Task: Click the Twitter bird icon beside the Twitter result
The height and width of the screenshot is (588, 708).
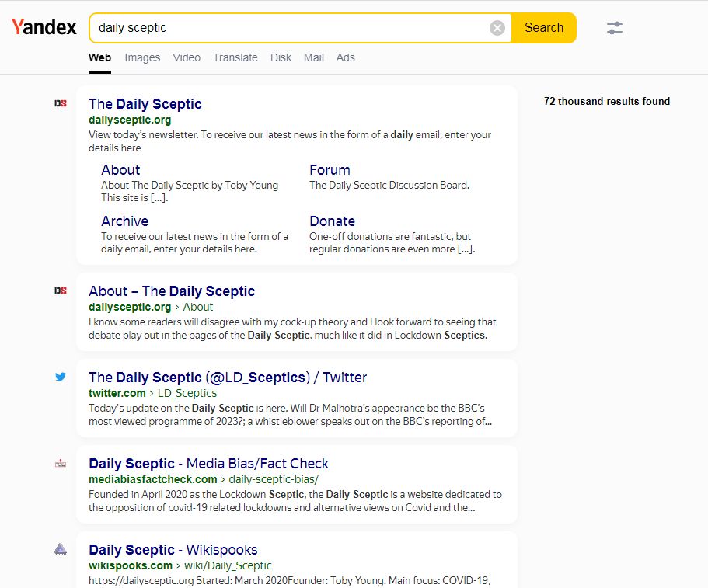Action: pyautogui.click(x=61, y=377)
